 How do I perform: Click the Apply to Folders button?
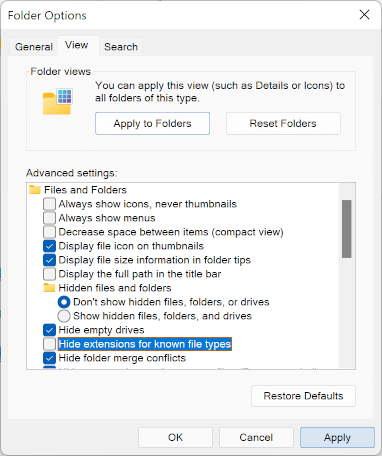click(152, 124)
